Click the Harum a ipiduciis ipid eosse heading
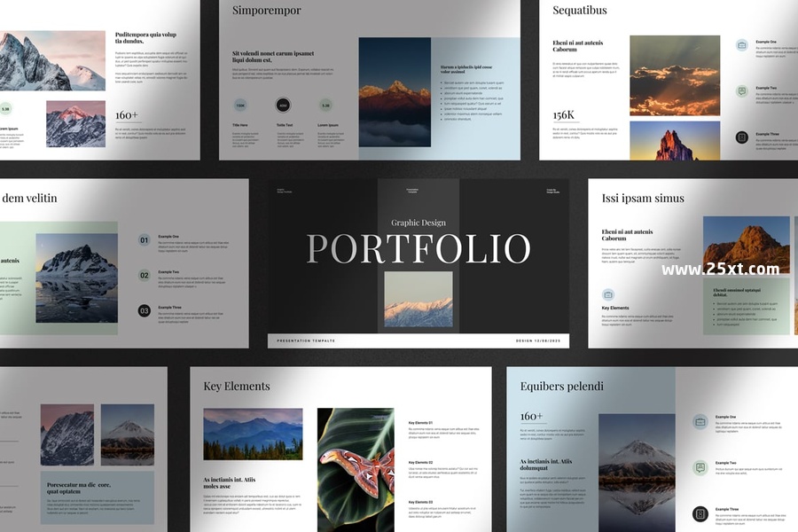 (466, 69)
